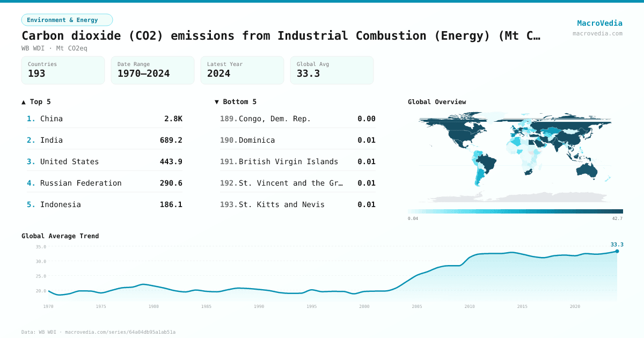Click the MacroVedia logo
The width and height of the screenshot is (644, 338).
(599, 23)
